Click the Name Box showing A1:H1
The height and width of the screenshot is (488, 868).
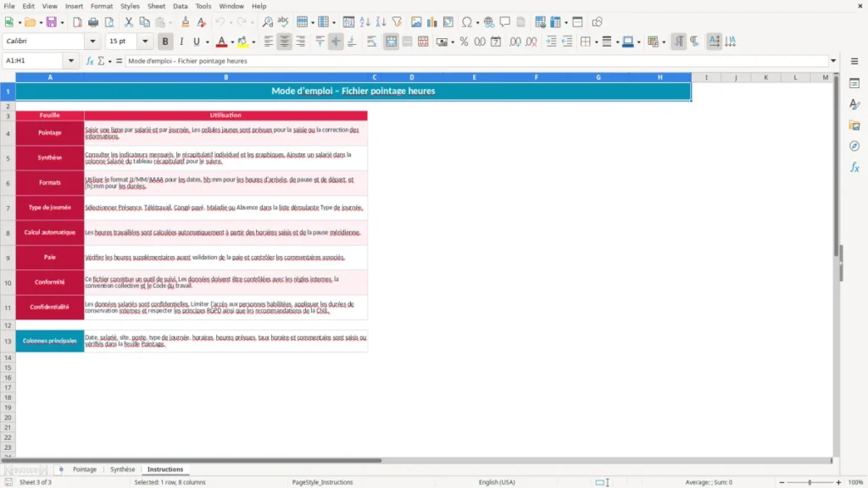33,61
